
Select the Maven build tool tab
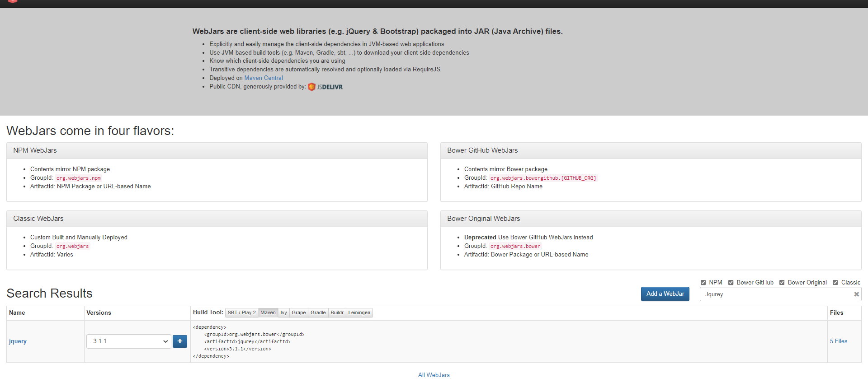(x=268, y=312)
